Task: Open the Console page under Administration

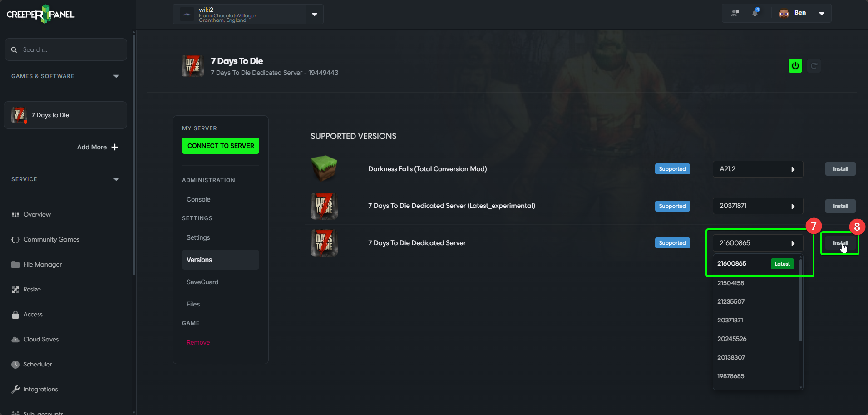Action: click(x=198, y=199)
